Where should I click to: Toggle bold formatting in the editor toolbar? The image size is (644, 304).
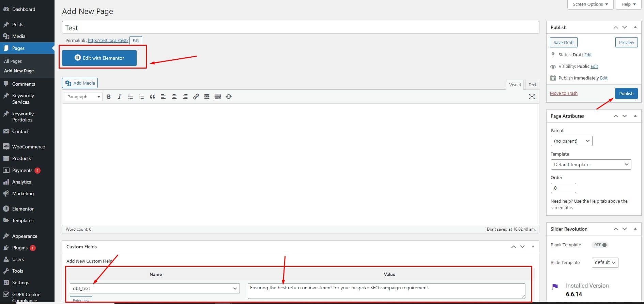[109, 97]
